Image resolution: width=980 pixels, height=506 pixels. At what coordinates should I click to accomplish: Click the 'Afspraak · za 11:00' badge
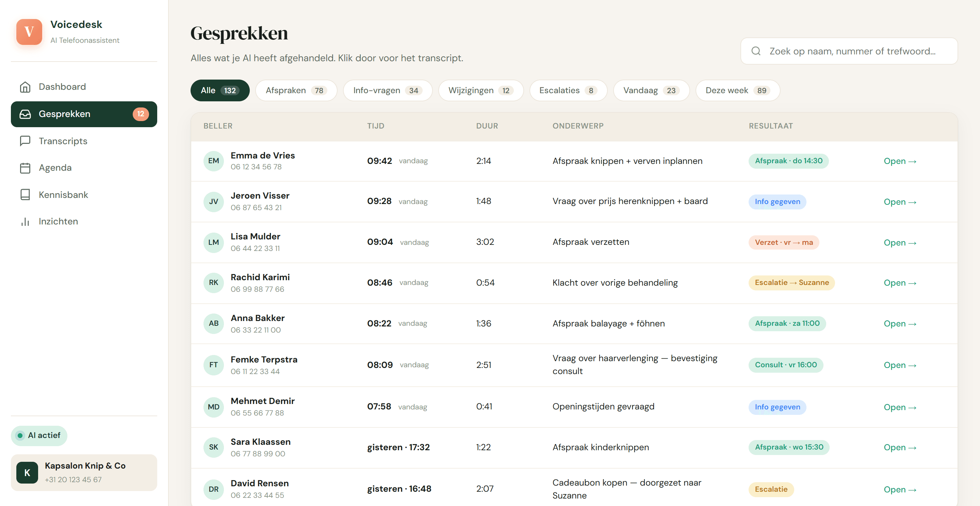pos(787,323)
